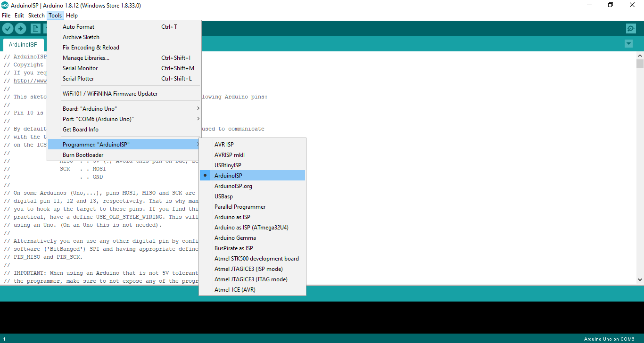Viewport: 644px width, 343px height.
Task: Choose plain Arduino as ISP programmer
Action: tap(253, 217)
